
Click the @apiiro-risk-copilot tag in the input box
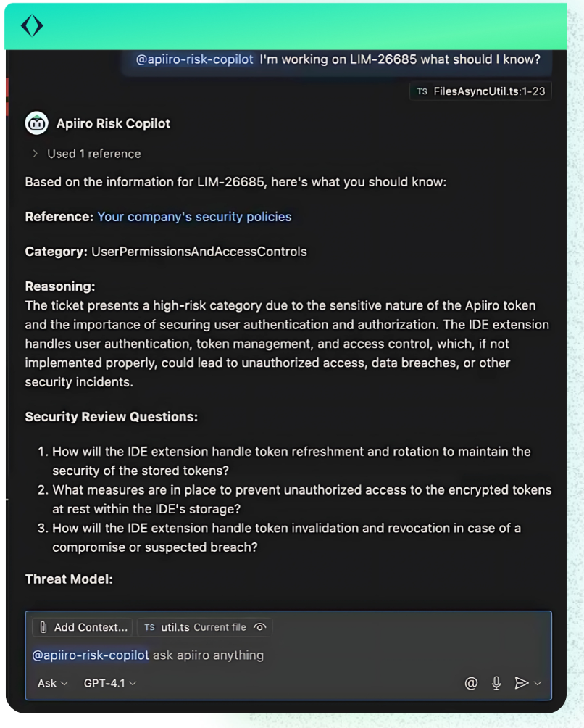click(91, 655)
